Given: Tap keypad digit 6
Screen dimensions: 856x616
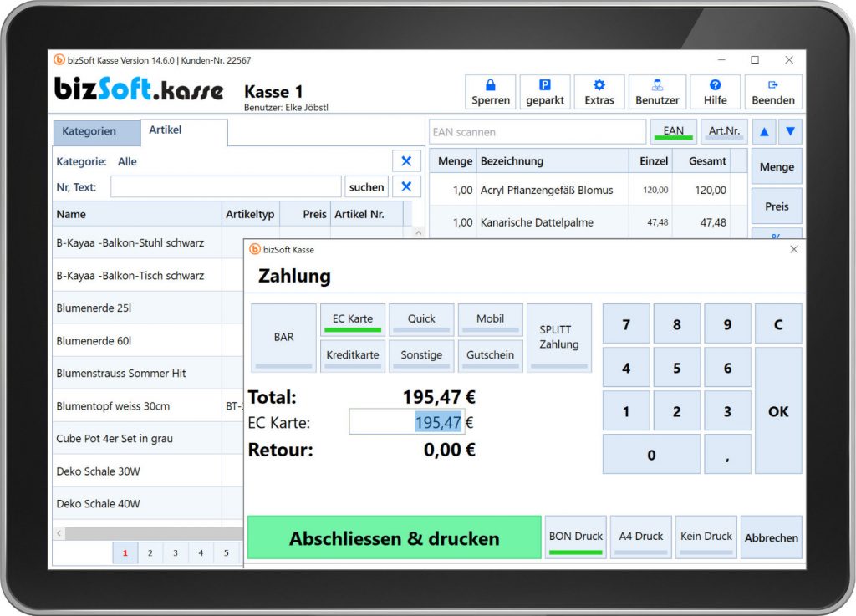Looking at the screenshot, I should coord(728,368).
